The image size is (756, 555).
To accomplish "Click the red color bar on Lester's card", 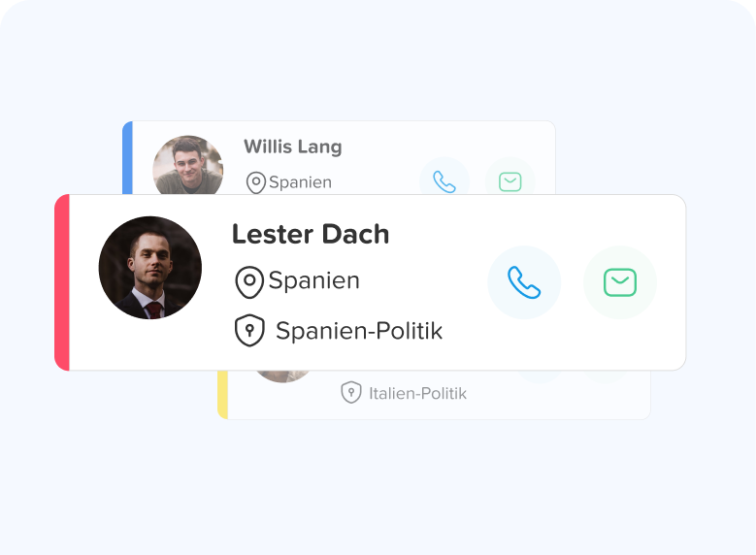I will 62,282.
